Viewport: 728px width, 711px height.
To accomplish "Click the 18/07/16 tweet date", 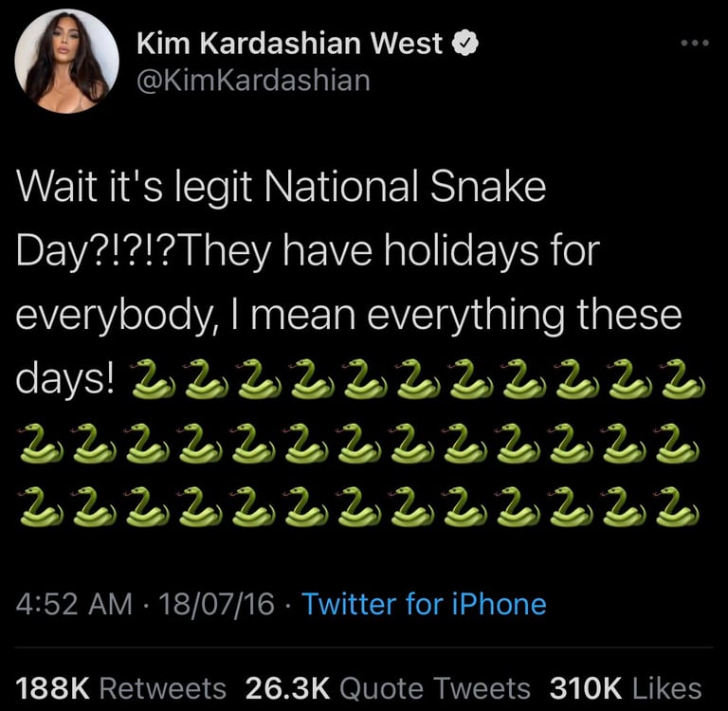I will click(217, 604).
